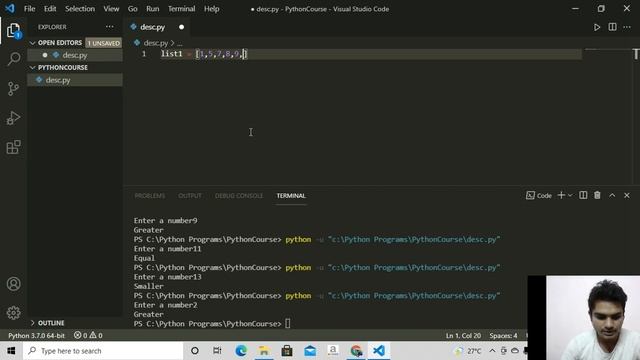Open the Run and Debug view
The height and width of the screenshot is (360, 640).
pos(13,118)
